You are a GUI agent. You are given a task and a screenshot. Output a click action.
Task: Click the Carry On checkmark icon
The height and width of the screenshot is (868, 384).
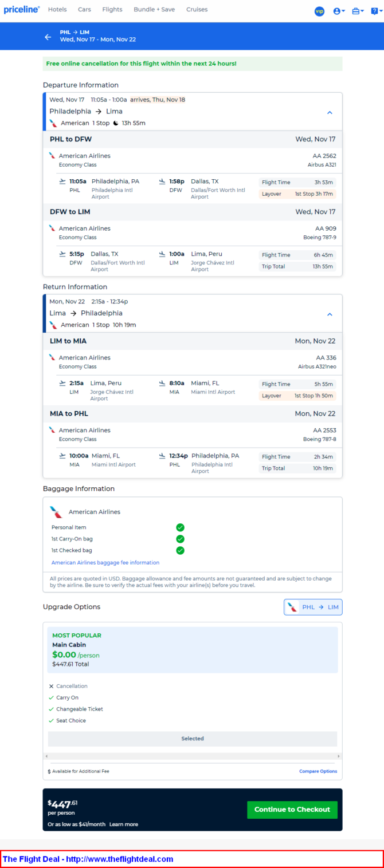pyautogui.click(x=51, y=697)
